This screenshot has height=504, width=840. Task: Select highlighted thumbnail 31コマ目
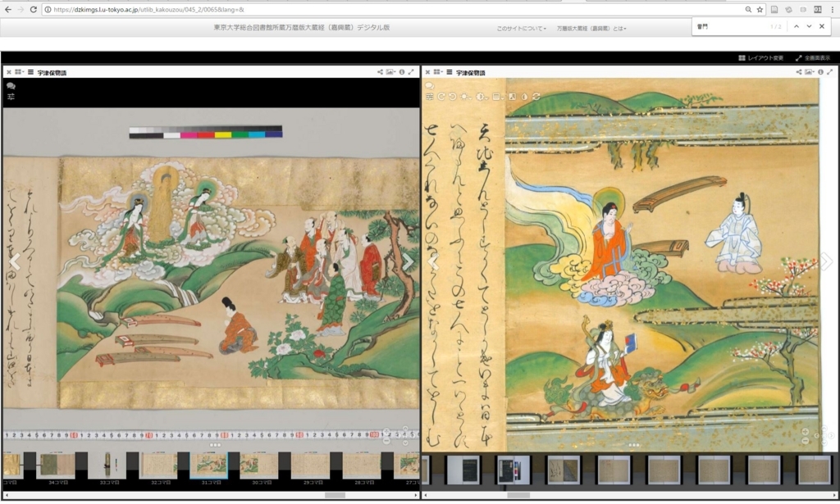click(x=210, y=465)
